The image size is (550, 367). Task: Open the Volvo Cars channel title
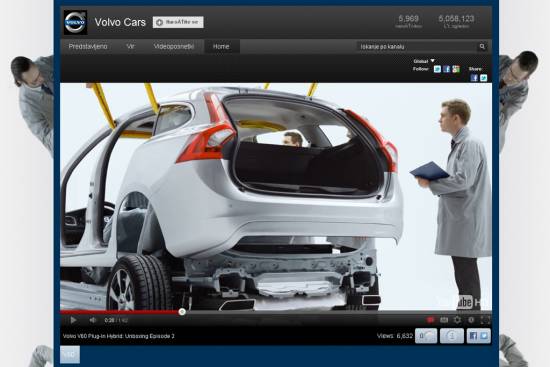click(x=120, y=22)
